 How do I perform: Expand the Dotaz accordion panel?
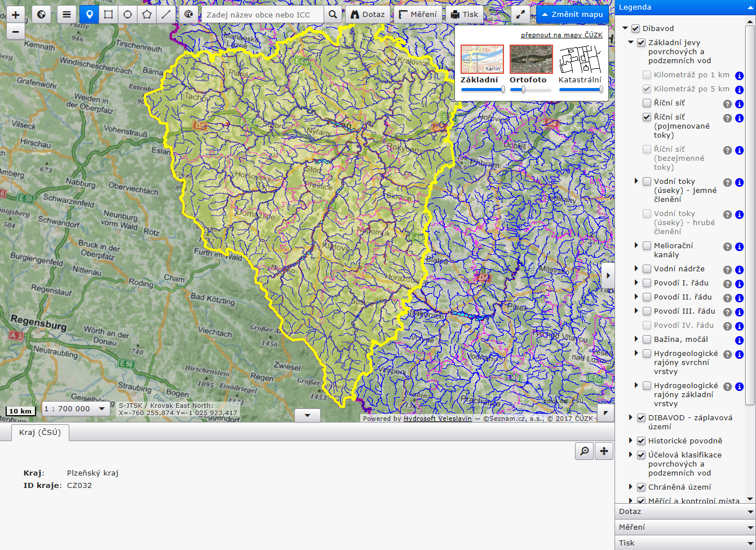685,512
